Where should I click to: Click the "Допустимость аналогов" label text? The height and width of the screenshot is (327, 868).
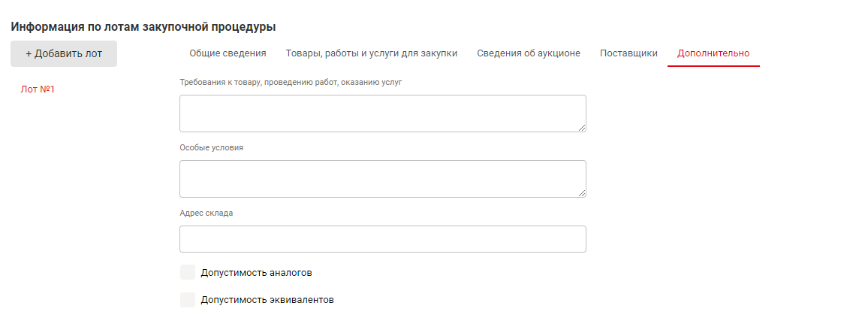256,272
